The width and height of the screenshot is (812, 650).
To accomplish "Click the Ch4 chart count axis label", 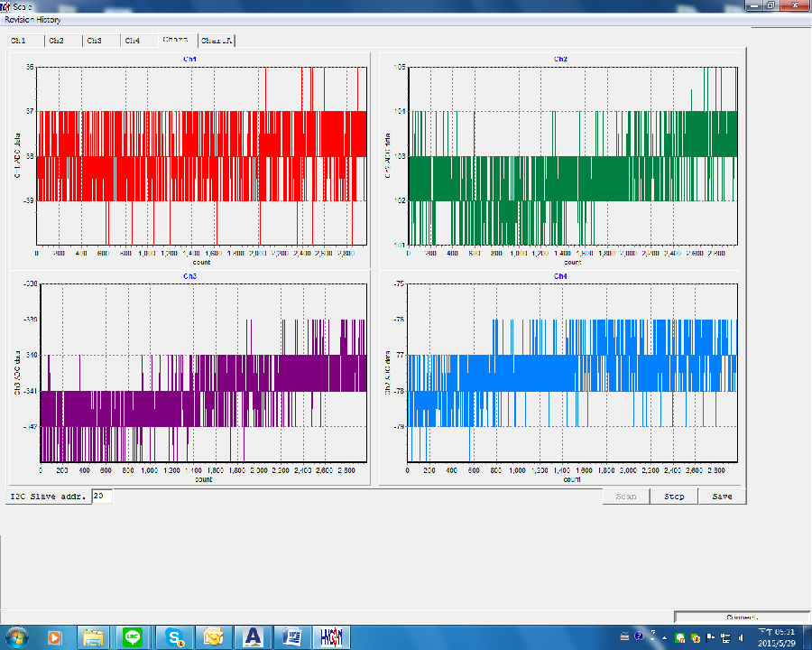I will click(572, 479).
